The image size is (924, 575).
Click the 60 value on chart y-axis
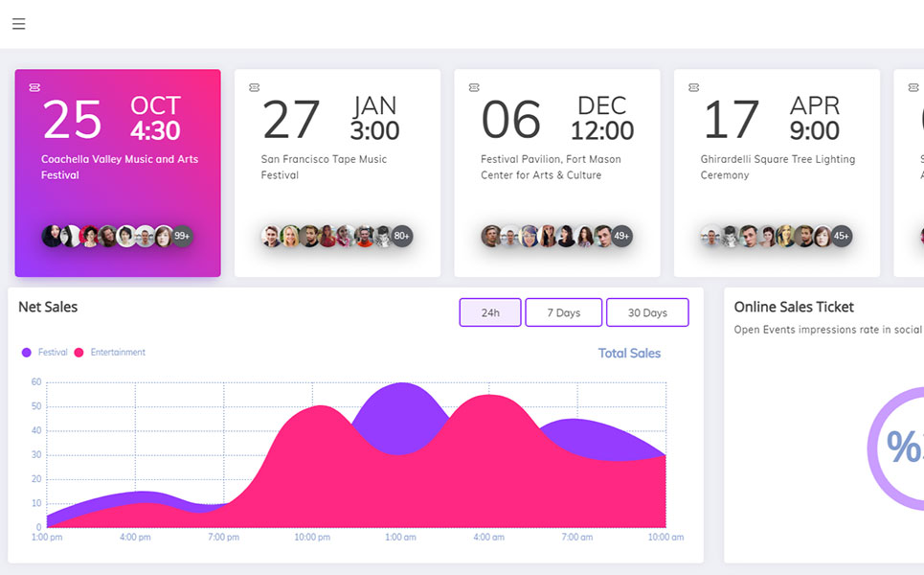36,382
